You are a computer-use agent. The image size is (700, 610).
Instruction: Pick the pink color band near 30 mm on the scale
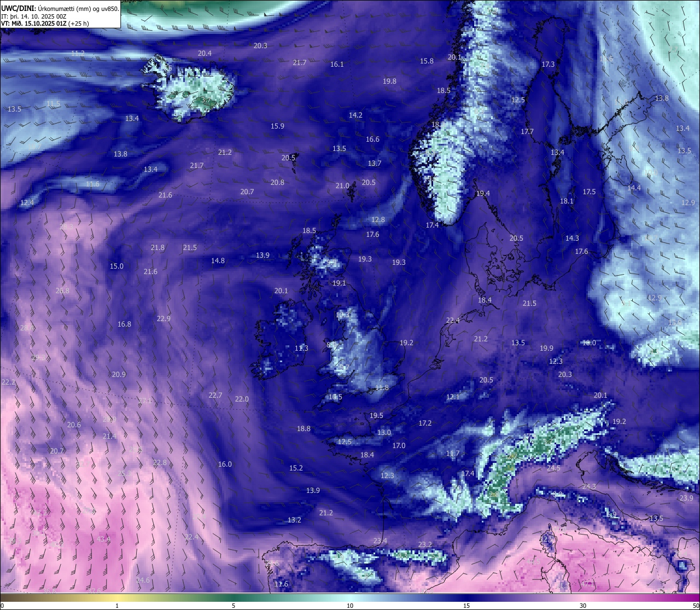(x=583, y=597)
